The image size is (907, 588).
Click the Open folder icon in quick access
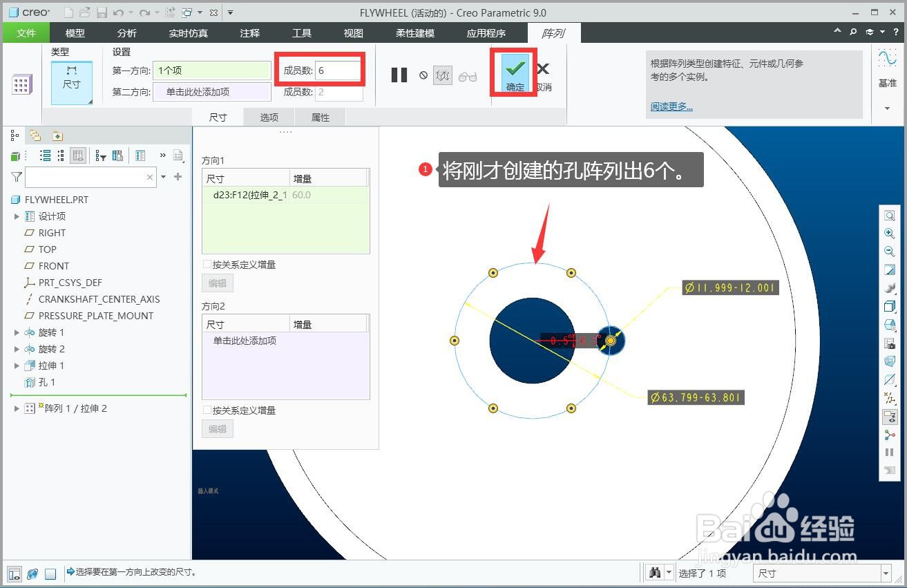click(x=85, y=12)
